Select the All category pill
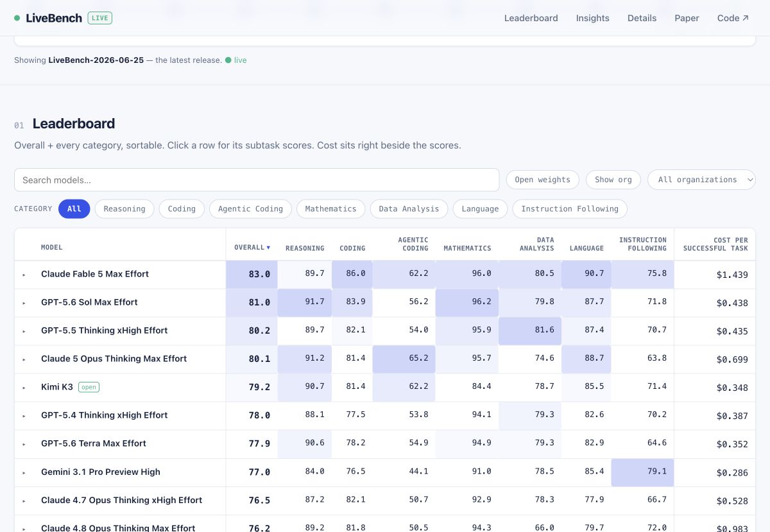This screenshot has width=770, height=532. coord(74,209)
